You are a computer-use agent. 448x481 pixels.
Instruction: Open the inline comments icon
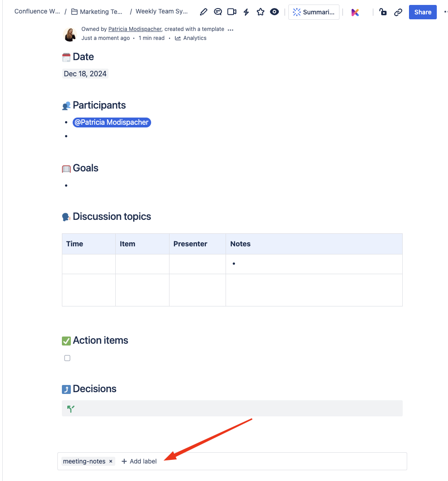[217, 12]
